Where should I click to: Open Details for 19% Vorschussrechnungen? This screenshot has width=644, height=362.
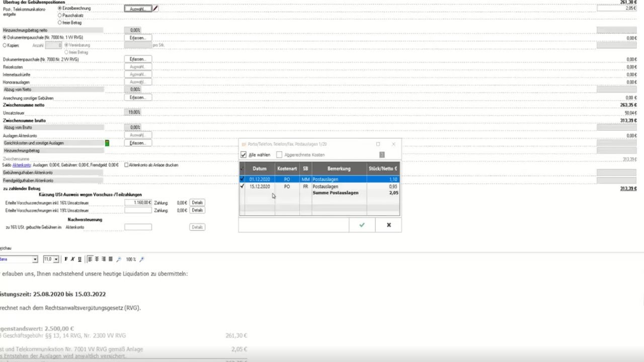click(197, 210)
